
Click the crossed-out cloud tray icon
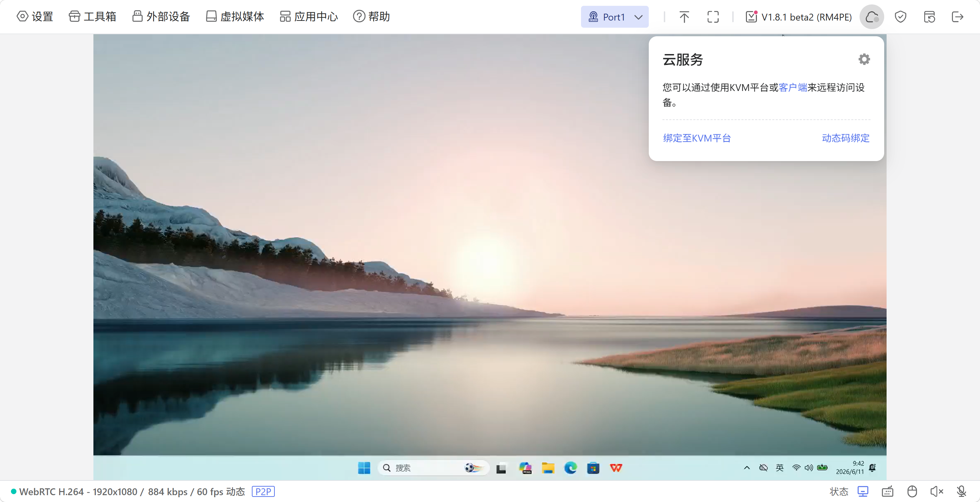(763, 468)
